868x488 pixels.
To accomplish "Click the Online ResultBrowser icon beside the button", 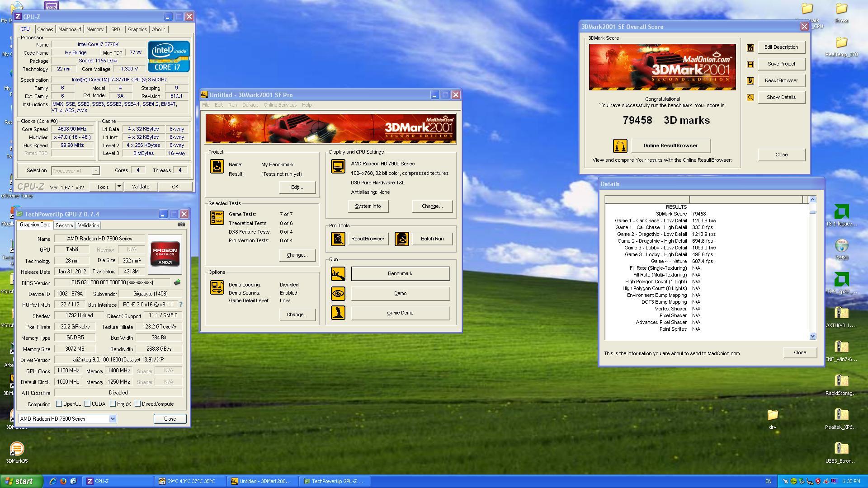I will 620,146.
